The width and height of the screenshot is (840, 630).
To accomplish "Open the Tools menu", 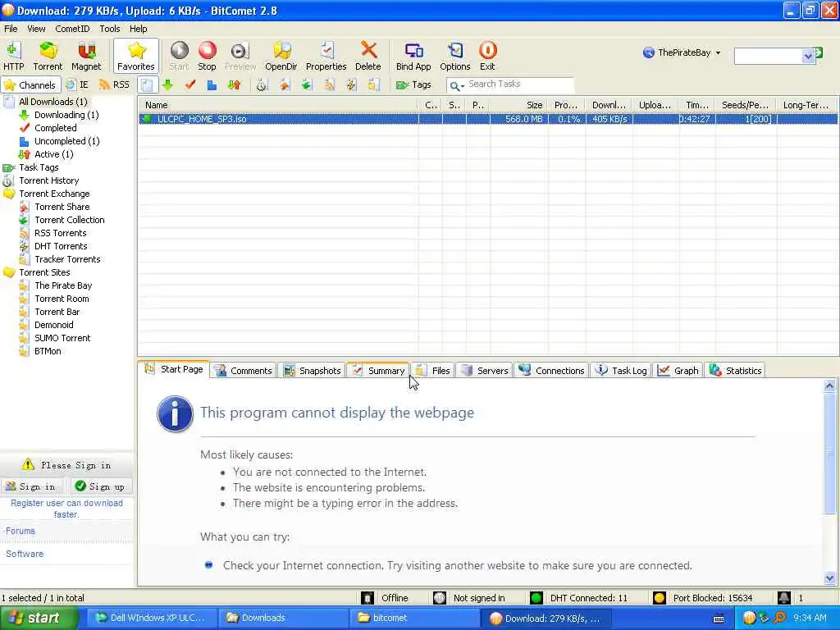I will [x=110, y=29].
